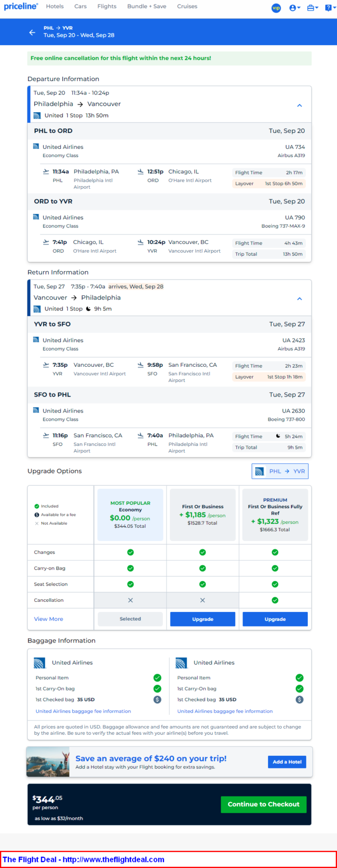This screenshot has width=337, height=868.
Task: Open the Bundle + Save menu item
Action: point(147,7)
